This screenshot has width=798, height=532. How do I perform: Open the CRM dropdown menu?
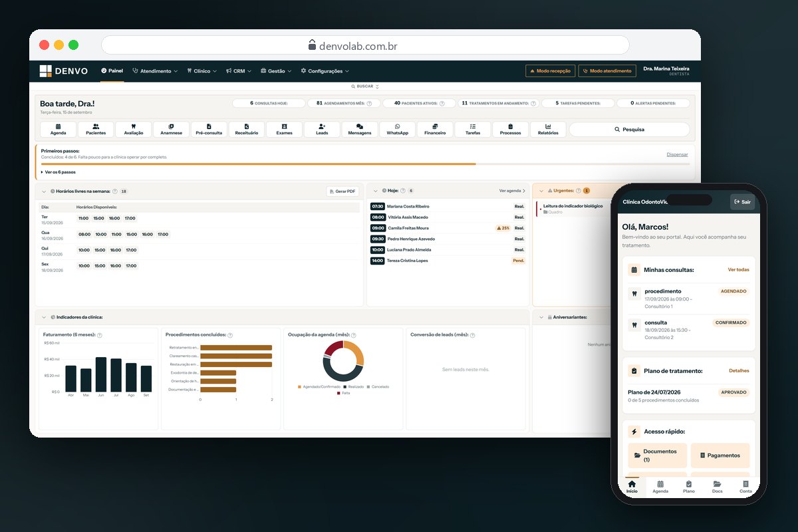click(x=239, y=71)
